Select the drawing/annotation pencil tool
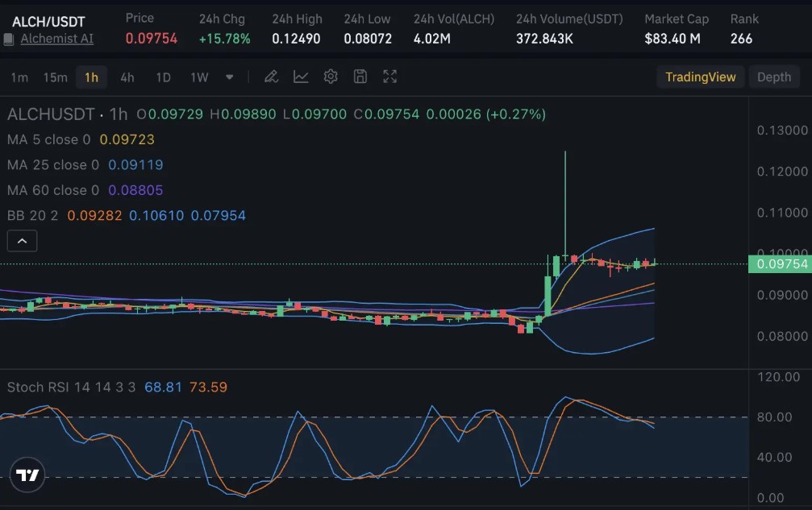This screenshot has height=510, width=812. 271,77
